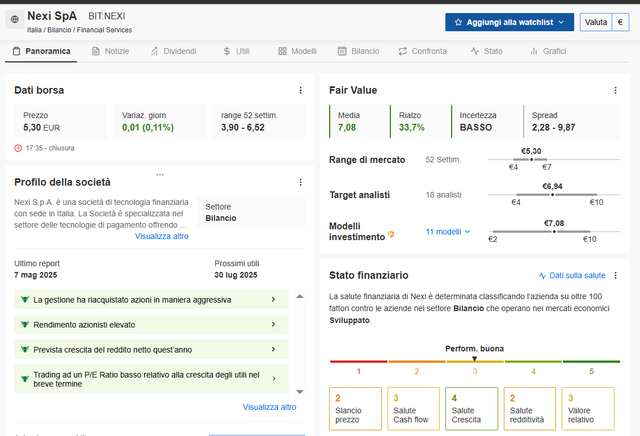Open the Bilancio tab
Image resolution: width=640 pixels, height=436 pixels.
pos(359,51)
